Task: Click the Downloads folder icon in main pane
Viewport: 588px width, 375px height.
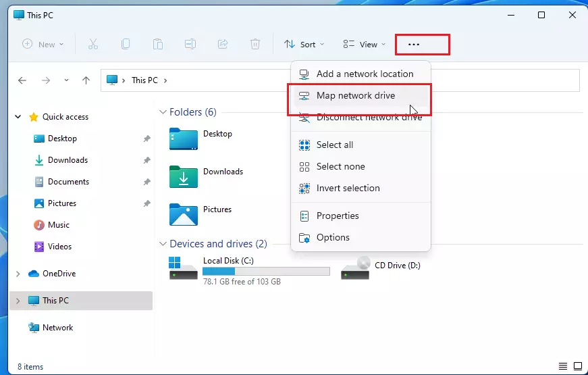Action: [x=184, y=176]
